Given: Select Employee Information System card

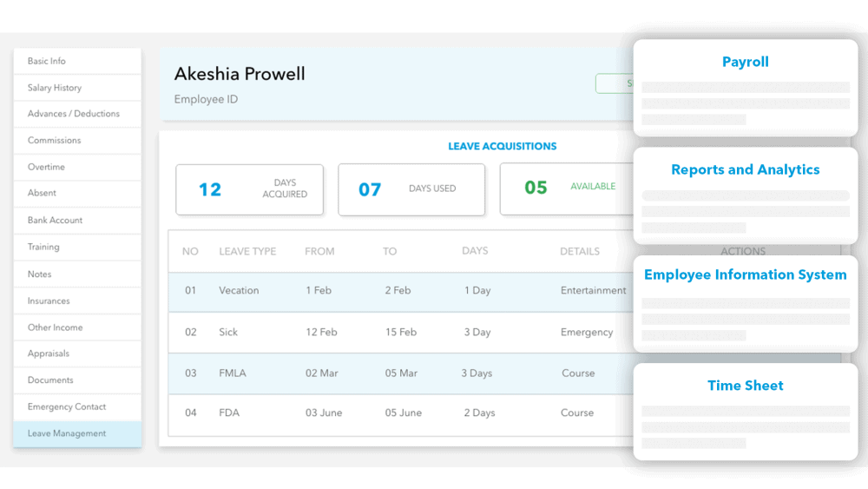Looking at the screenshot, I should (x=745, y=302).
